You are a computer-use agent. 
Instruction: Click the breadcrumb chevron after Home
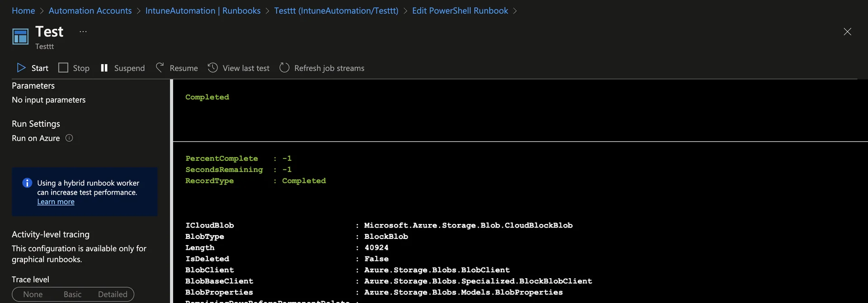(x=42, y=11)
